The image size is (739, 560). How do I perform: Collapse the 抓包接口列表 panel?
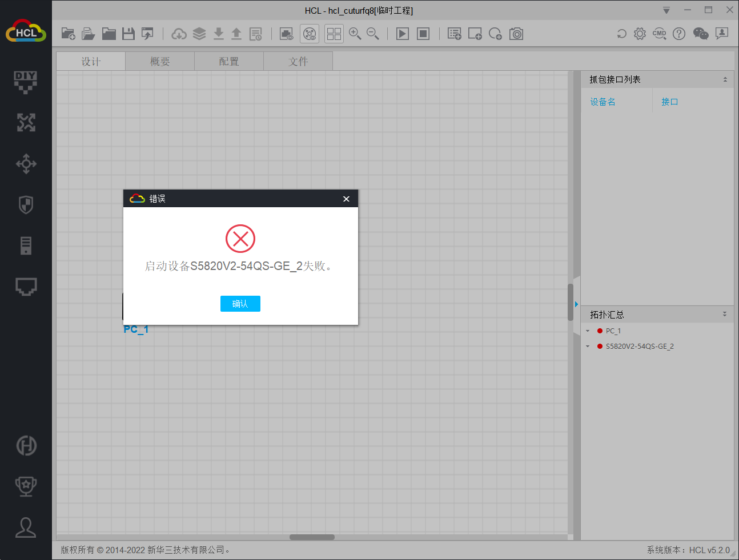click(725, 79)
